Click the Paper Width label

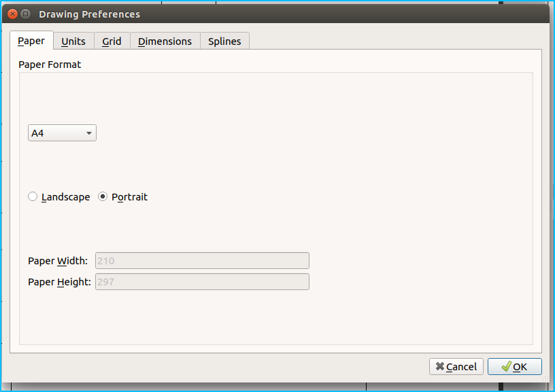(58, 261)
